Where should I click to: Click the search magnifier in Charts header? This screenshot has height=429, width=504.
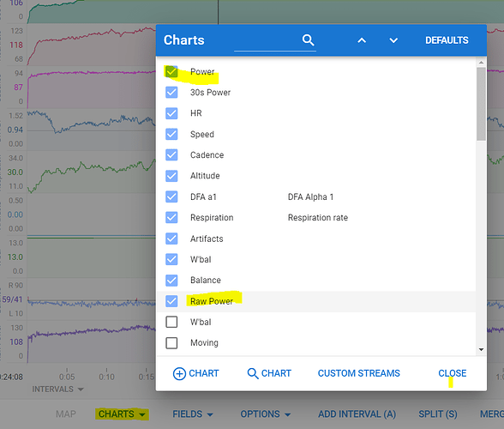click(308, 40)
